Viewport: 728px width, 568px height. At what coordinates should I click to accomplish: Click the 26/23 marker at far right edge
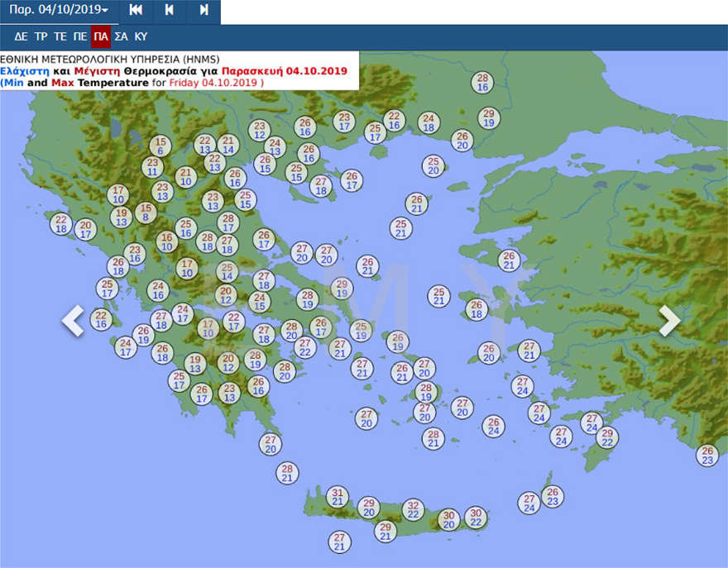[707, 456]
